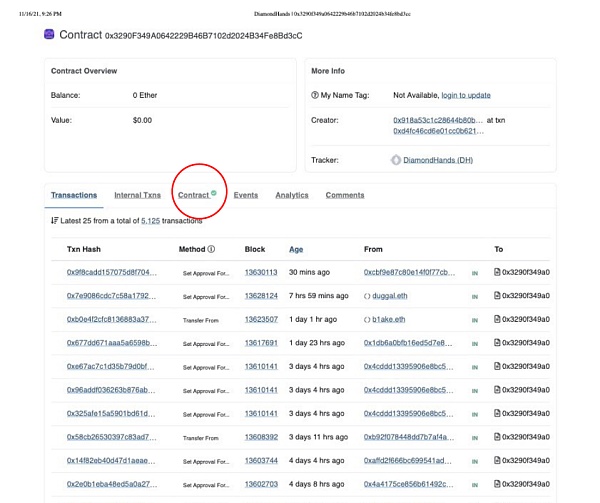The image size is (600, 503).
Task: Open transaction hash 0x9f8cadd157075d8f704
Action: 111,272
